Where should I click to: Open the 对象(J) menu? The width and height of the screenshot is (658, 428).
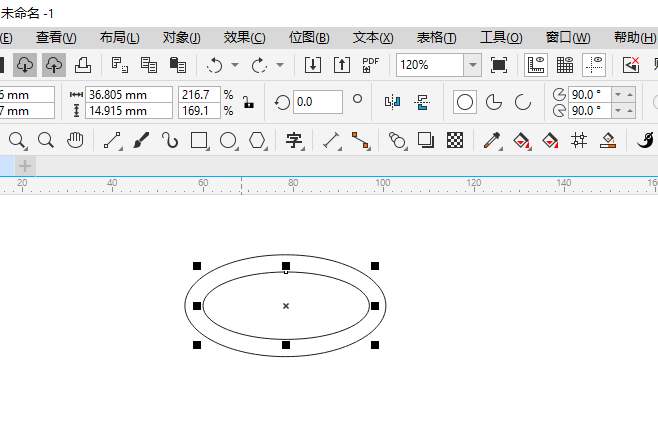(x=181, y=38)
